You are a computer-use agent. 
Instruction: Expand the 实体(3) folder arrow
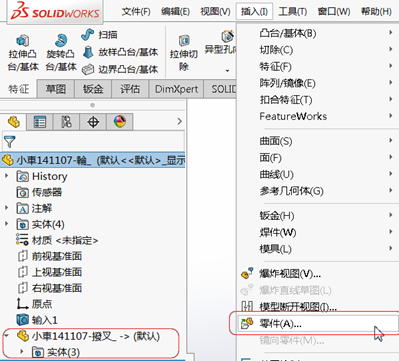(x=22, y=351)
